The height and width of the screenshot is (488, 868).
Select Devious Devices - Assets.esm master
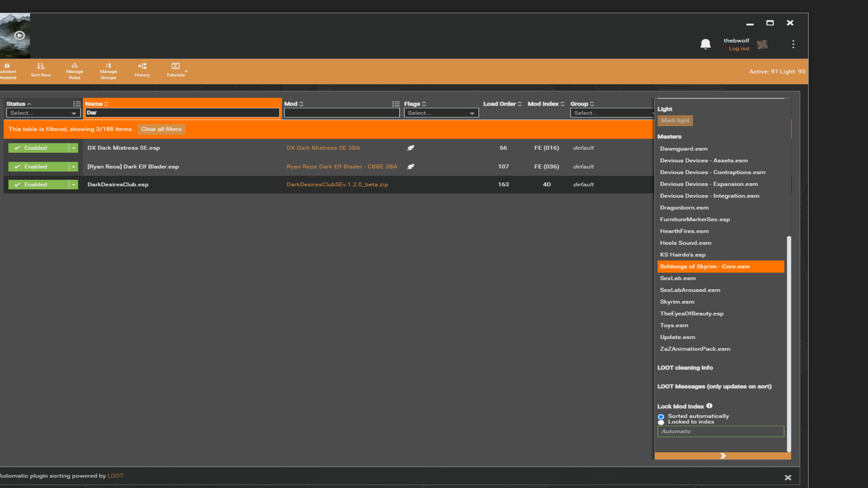(x=703, y=160)
